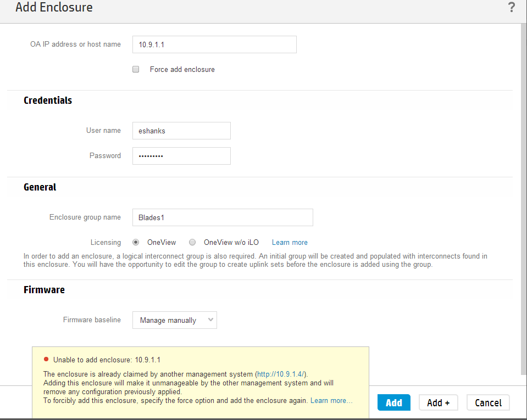Click the help question mark icon
This screenshot has width=527, height=420.
coord(511,8)
